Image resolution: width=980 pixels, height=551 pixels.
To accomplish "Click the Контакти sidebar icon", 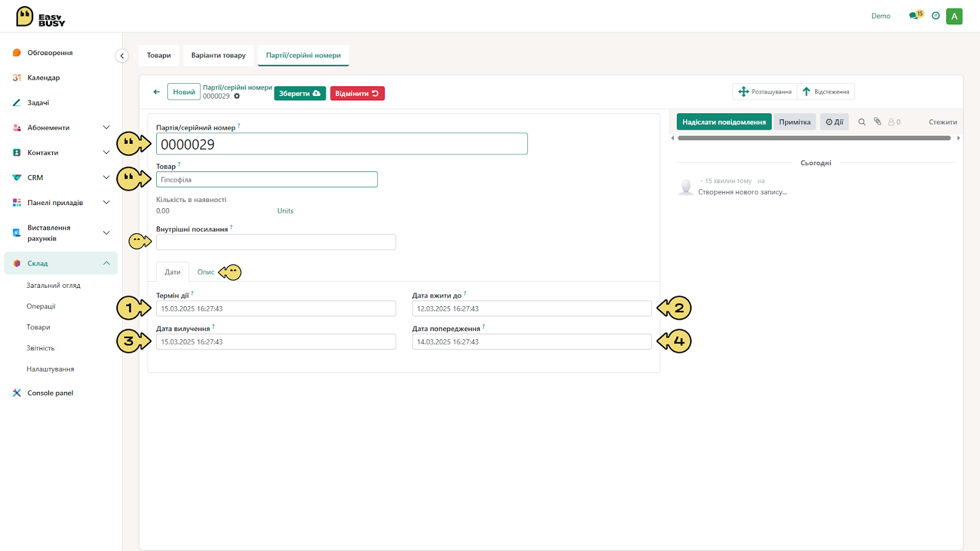I will click(x=17, y=152).
